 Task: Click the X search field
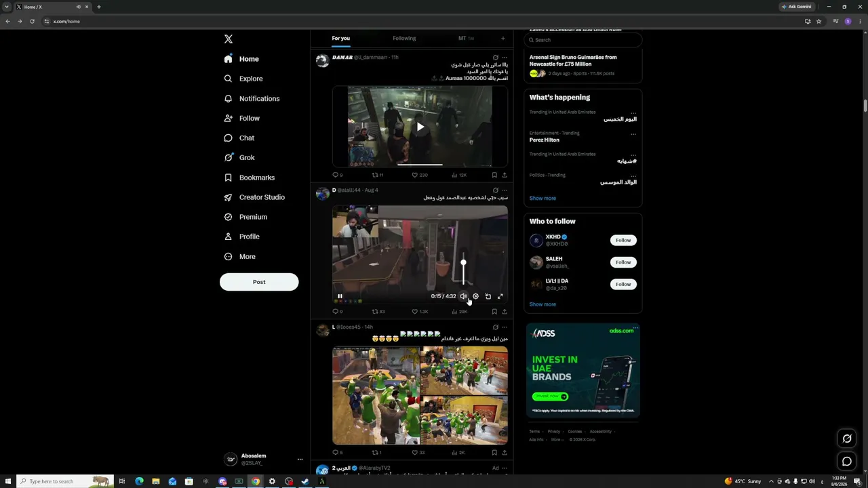point(583,40)
